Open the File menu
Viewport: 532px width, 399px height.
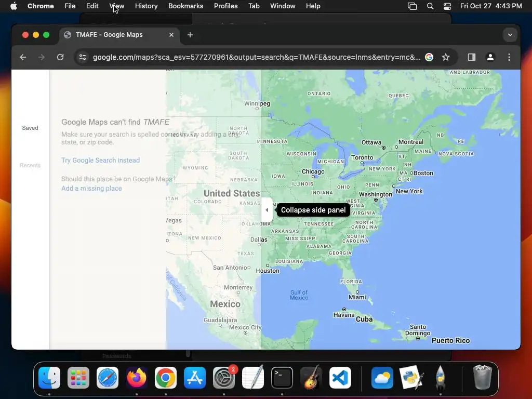coord(70,6)
